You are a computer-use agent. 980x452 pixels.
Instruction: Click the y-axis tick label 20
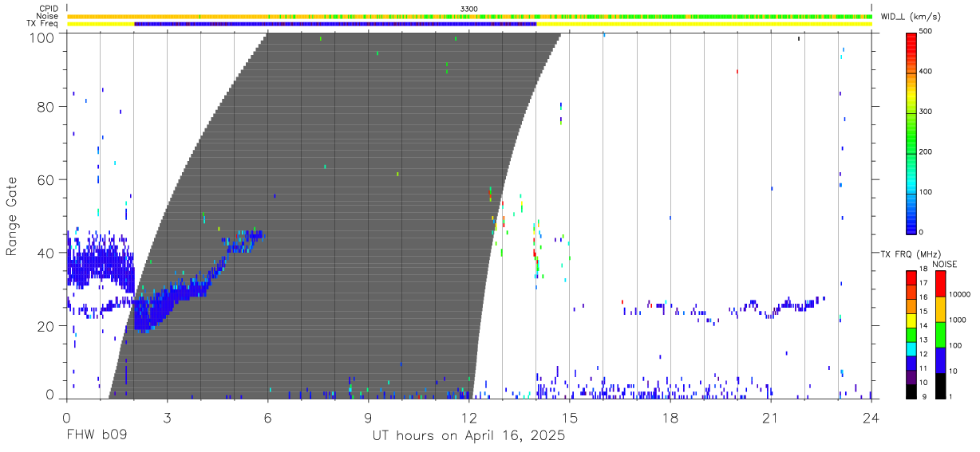point(45,325)
